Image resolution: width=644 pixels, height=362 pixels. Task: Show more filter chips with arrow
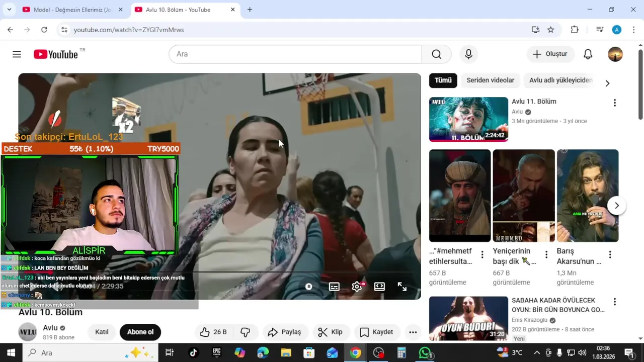607,83
